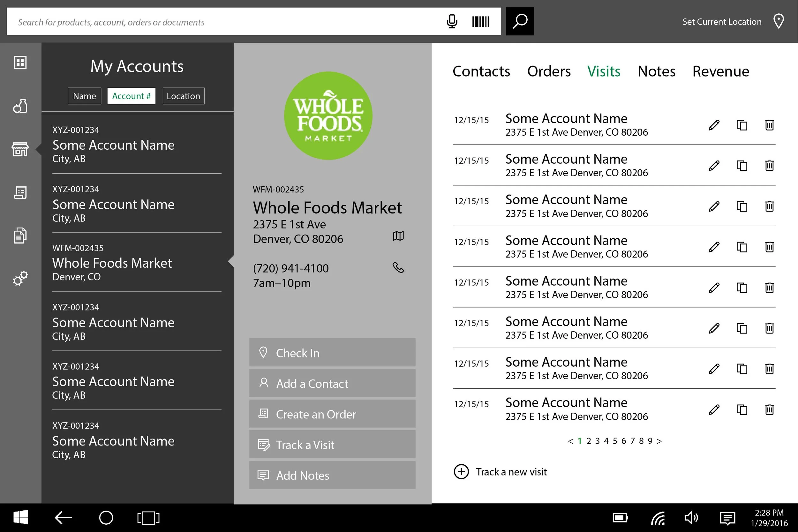Select the store accounts icon in the left sidebar
Viewport: 798px width, 532px height.
[20, 149]
